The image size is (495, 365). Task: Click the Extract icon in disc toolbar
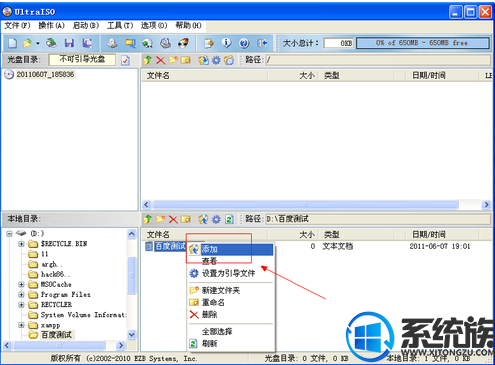coord(203,60)
